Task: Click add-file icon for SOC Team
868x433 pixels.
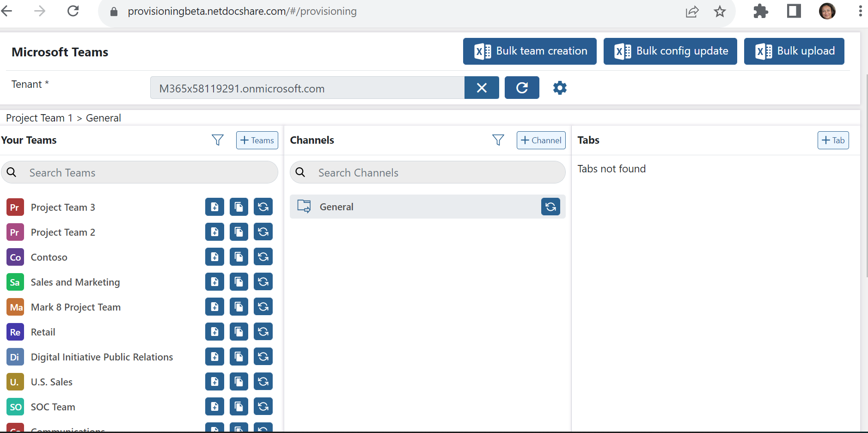Action: point(214,407)
